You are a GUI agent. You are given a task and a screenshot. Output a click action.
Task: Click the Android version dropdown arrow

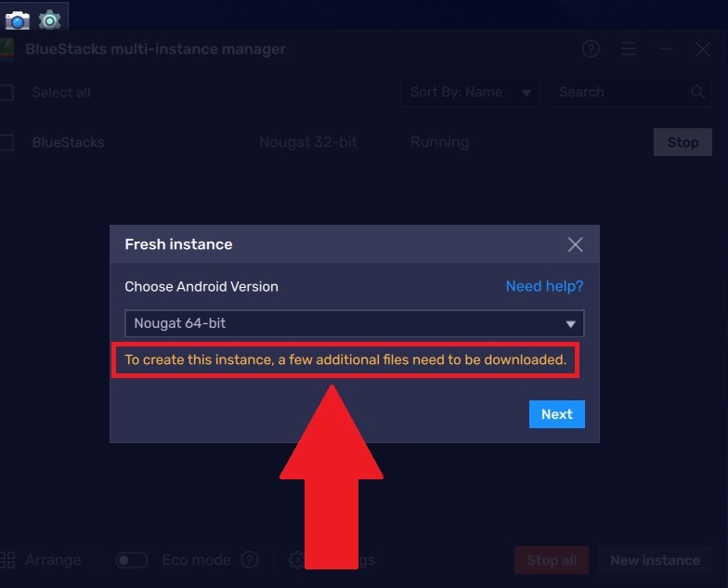click(x=570, y=323)
